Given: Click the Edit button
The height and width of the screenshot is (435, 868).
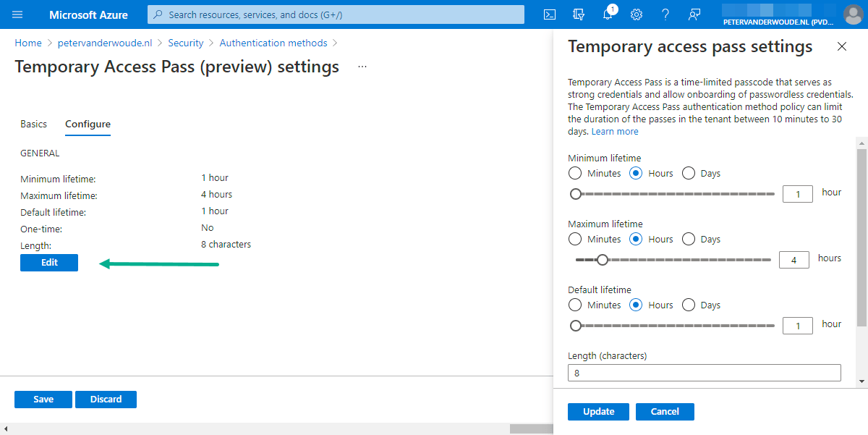Looking at the screenshot, I should point(48,262).
